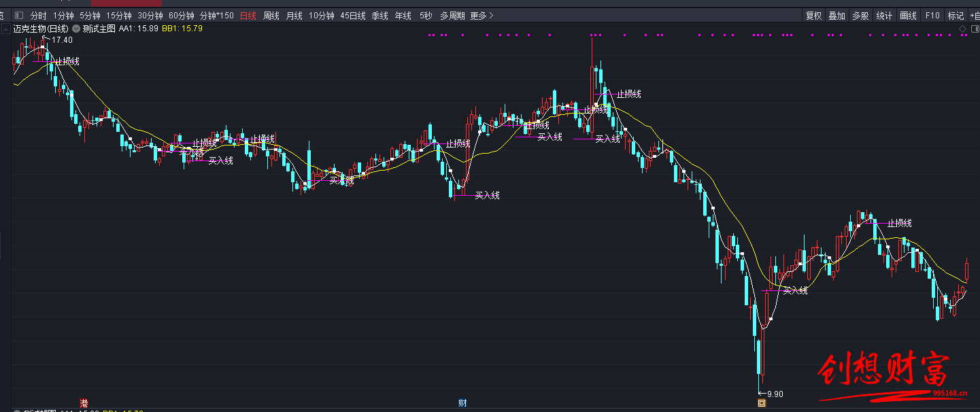The width and height of the screenshot is (980, 412).
Task: Click the orange square marker below 9.90
Action: pyautogui.click(x=762, y=403)
